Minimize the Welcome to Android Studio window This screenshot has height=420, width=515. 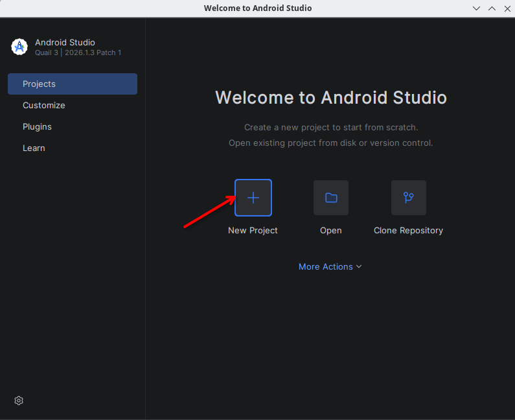[x=476, y=8]
